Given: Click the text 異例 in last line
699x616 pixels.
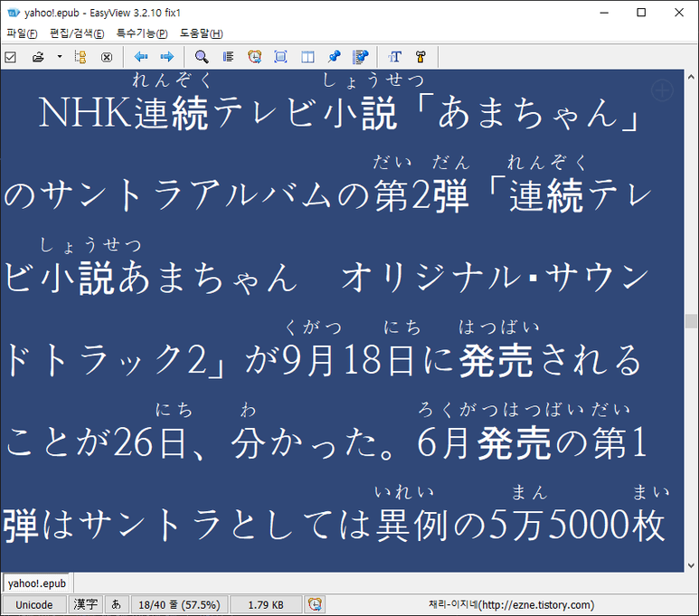Looking at the screenshot, I should pos(412,526).
